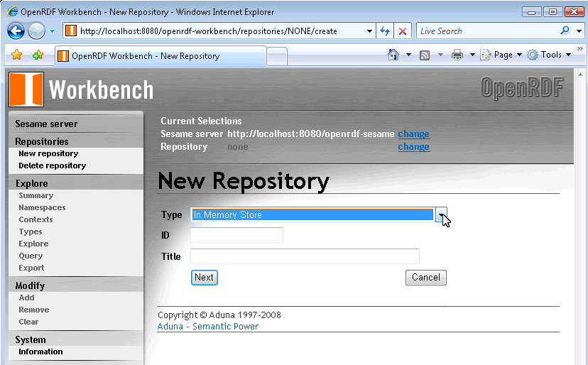The height and width of the screenshot is (365, 588).
Task: Expand the address bar URL history dropdown
Action: tap(369, 31)
